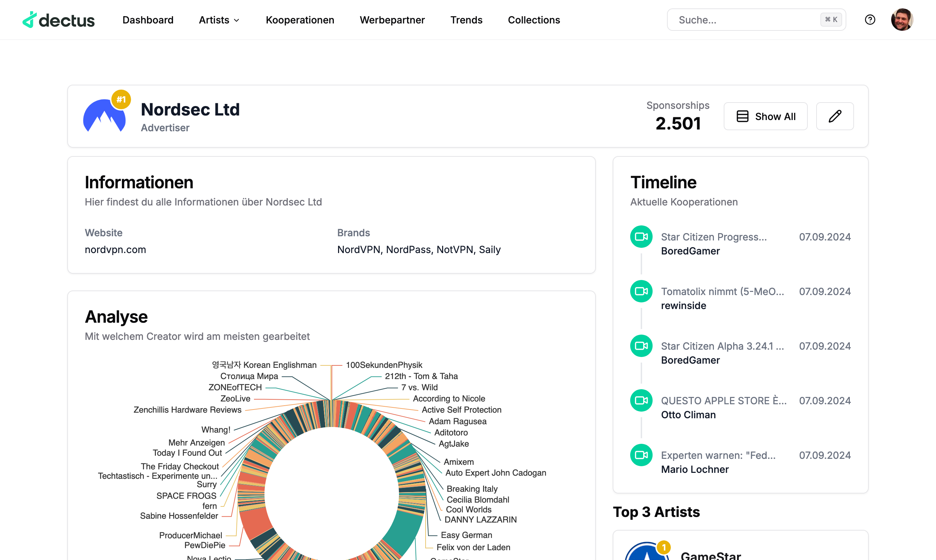The width and height of the screenshot is (936, 560).
Task: Open the Dashboard nav item
Action: 147,20
